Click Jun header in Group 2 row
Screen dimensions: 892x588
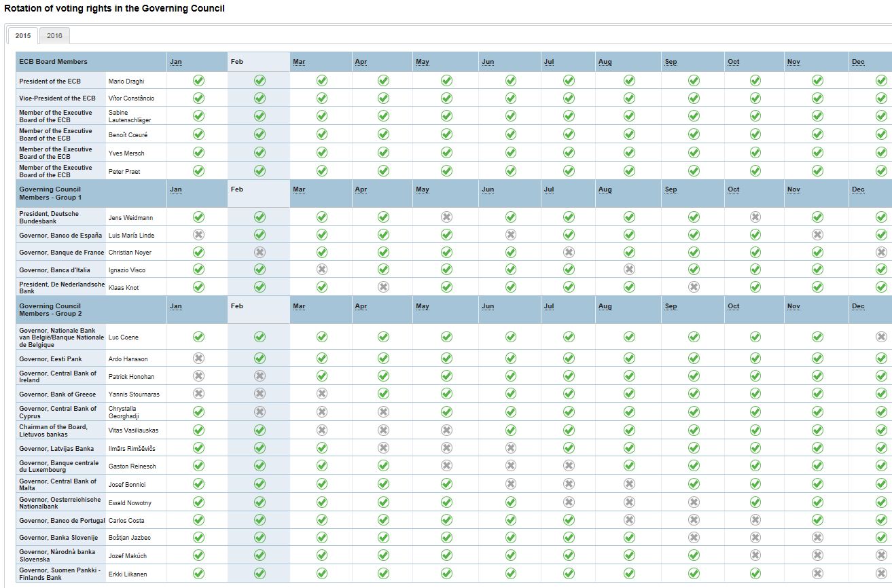click(x=488, y=306)
